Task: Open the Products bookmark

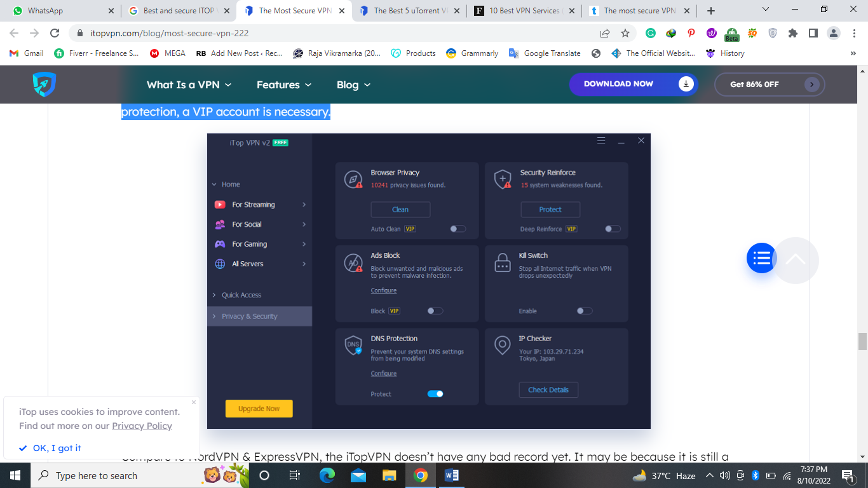Action: [x=413, y=53]
